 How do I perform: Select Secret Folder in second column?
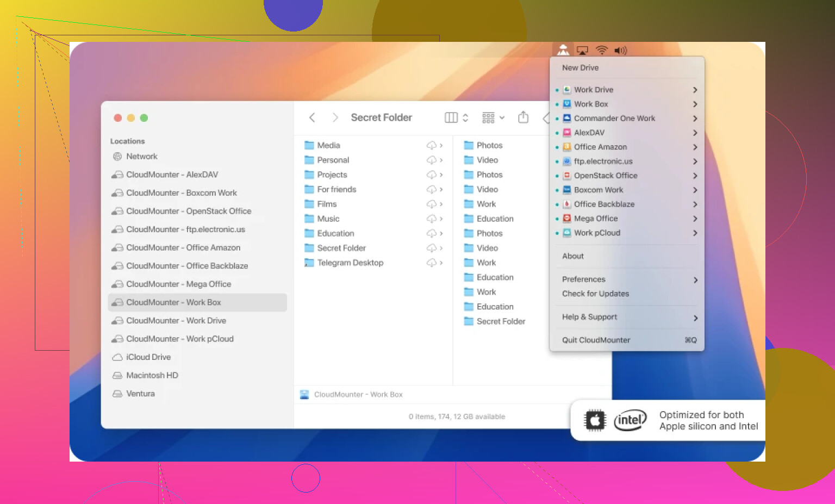(501, 321)
